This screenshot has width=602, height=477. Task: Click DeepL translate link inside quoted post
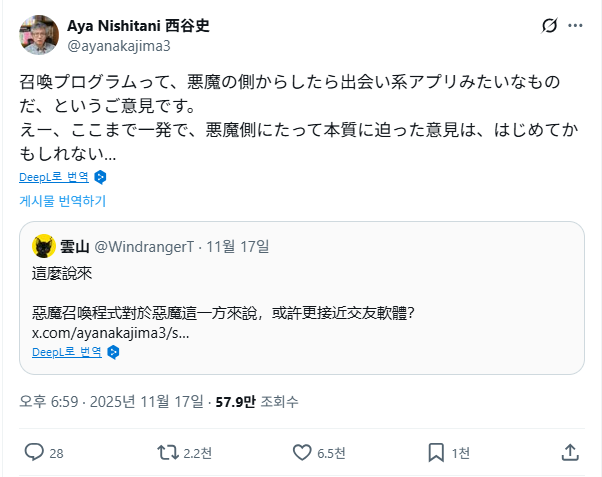[x=67, y=352]
